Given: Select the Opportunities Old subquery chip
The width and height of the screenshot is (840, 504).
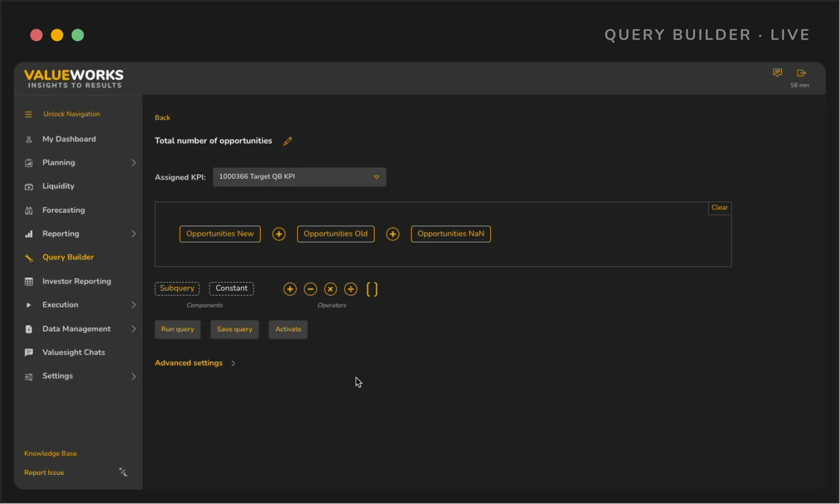Looking at the screenshot, I should click(336, 234).
